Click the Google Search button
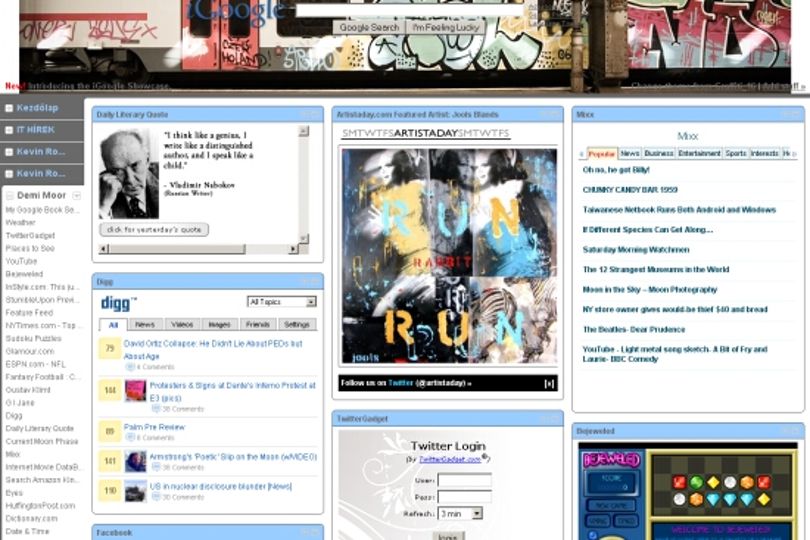This screenshot has height=540, width=810. click(369, 27)
